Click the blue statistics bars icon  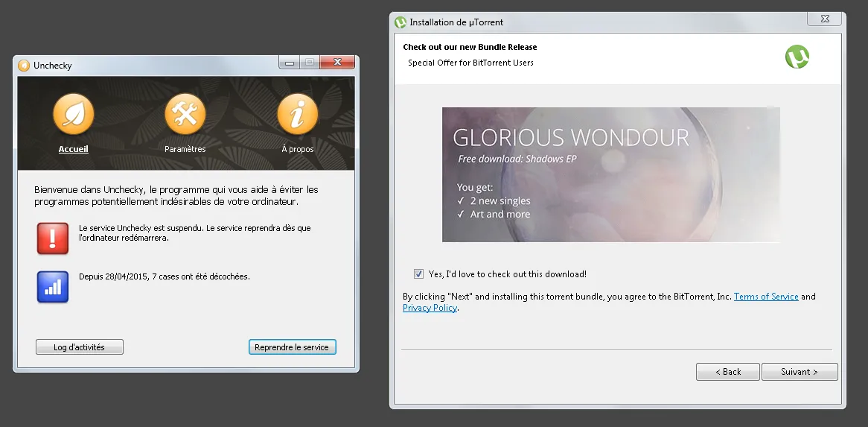53,287
